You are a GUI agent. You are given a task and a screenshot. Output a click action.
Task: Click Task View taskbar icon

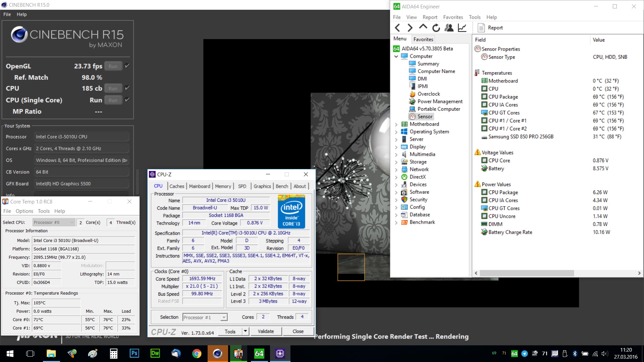(x=30, y=354)
